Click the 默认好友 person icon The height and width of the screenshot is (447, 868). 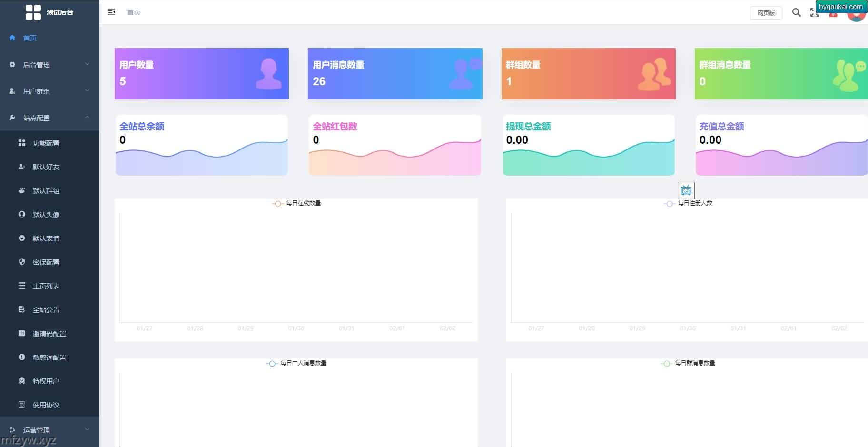click(x=22, y=167)
